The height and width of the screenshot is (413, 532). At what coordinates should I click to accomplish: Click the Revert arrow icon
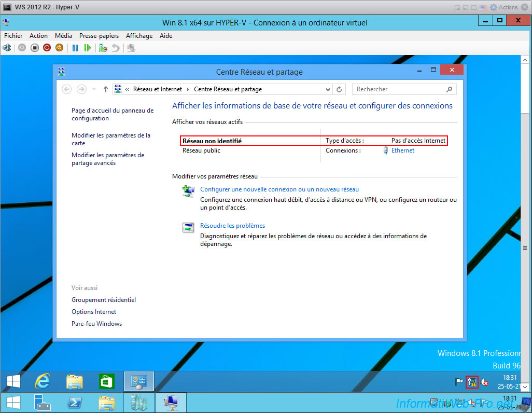tap(116, 48)
